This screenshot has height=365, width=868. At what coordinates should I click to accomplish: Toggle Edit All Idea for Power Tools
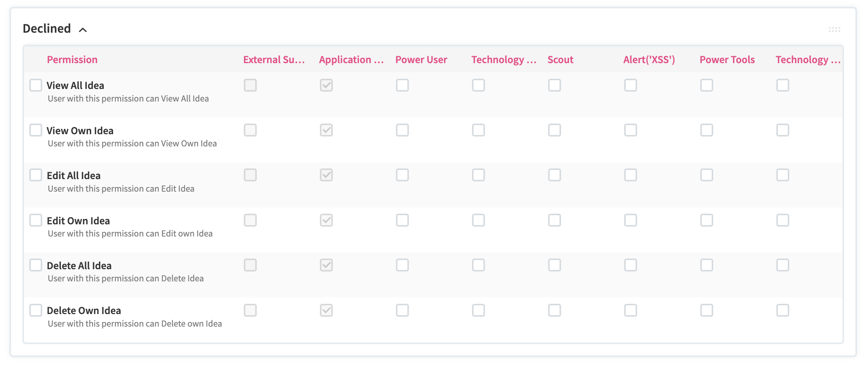click(x=707, y=175)
